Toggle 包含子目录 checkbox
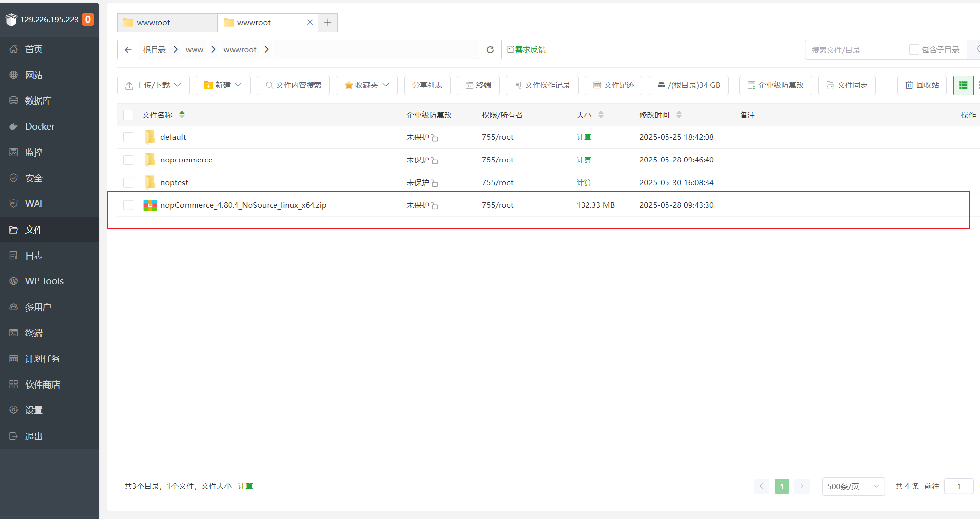The height and width of the screenshot is (519, 980). [914, 50]
